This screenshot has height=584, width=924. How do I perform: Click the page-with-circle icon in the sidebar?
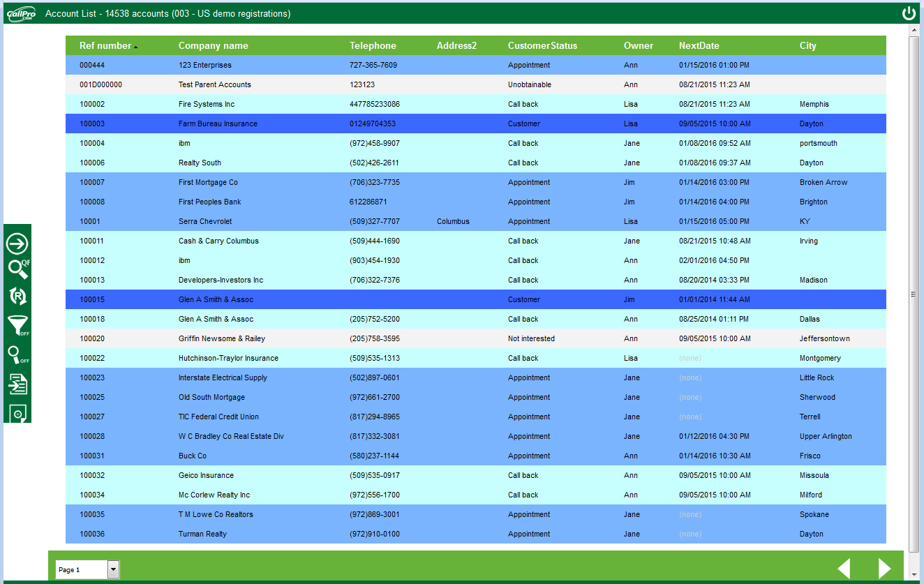point(17,412)
